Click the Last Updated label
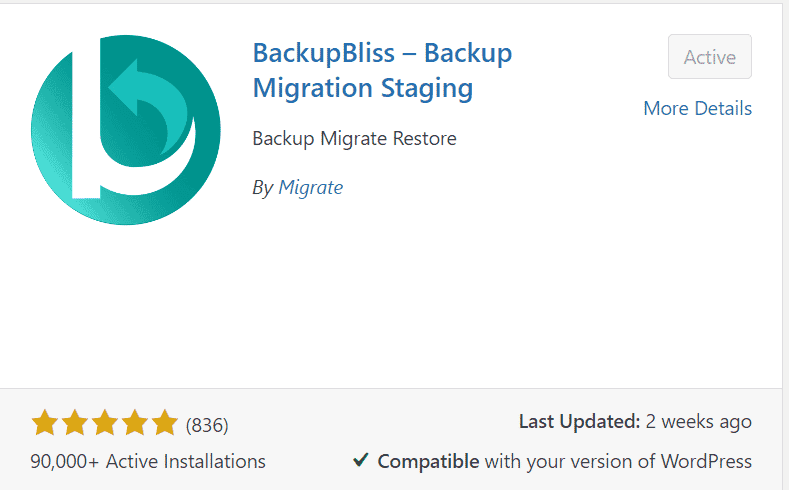 click(579, 422)
